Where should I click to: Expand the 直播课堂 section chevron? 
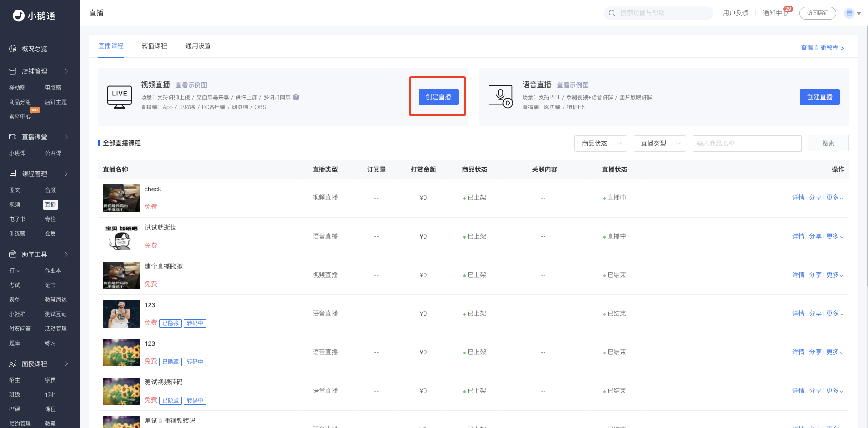[x=66, y=137]
